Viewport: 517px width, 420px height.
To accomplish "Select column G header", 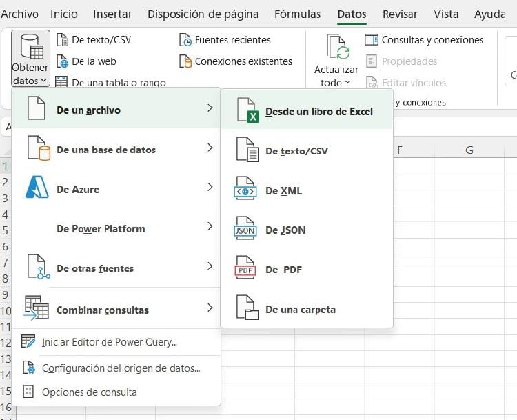I will [x=469, y=150].
